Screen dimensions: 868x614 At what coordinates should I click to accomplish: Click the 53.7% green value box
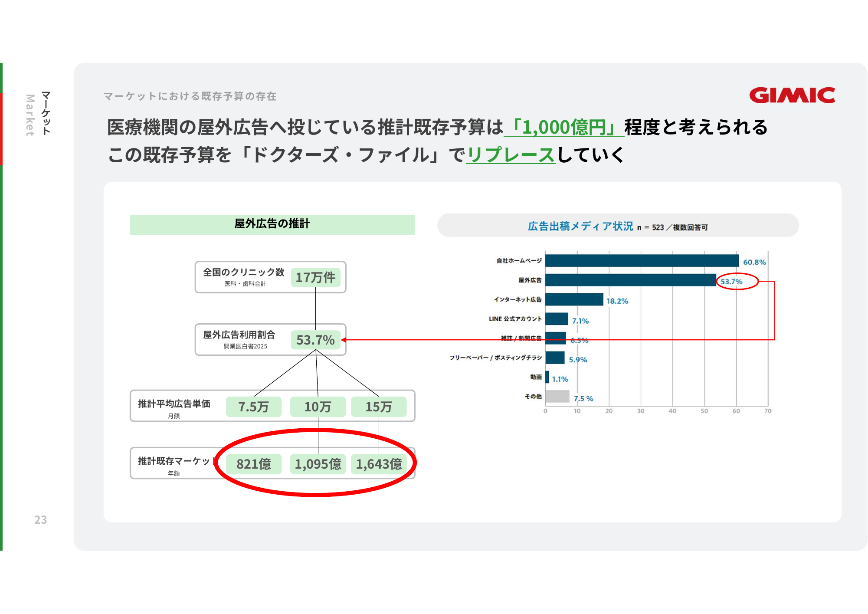pyautogui.click(x=315, y=340)
